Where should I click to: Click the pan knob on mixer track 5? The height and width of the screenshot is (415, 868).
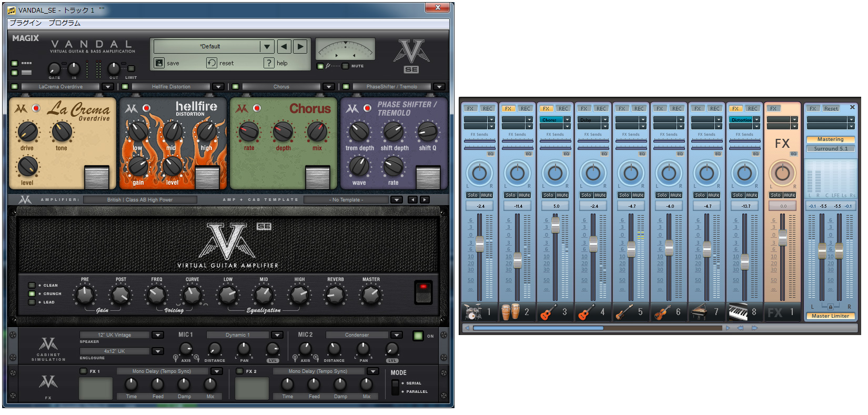(631, 173)
